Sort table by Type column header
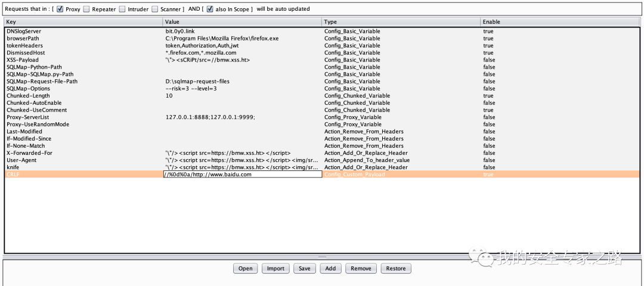 click(x=401, y=21)
